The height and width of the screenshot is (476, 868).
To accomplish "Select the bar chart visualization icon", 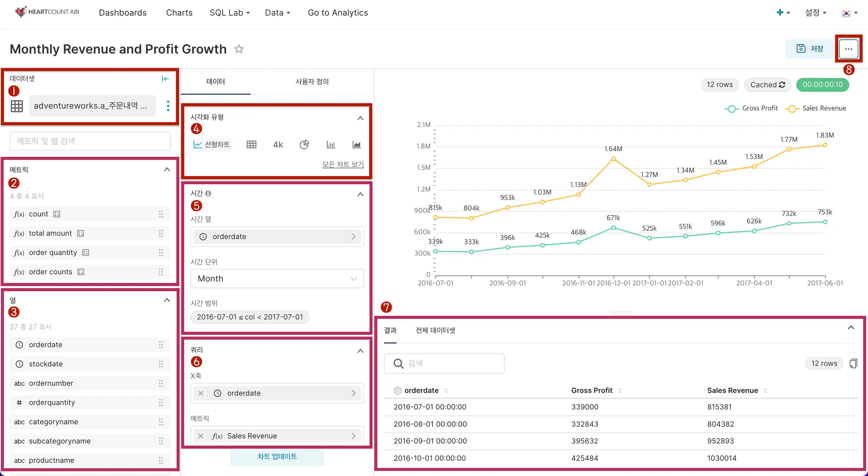I will point(331,145).
